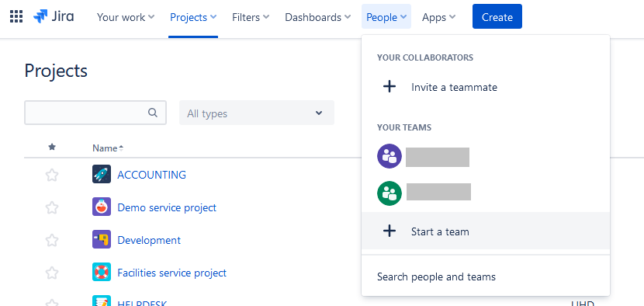
Task: Open the Your work dropdown menu
Action: tap(126, 17)
